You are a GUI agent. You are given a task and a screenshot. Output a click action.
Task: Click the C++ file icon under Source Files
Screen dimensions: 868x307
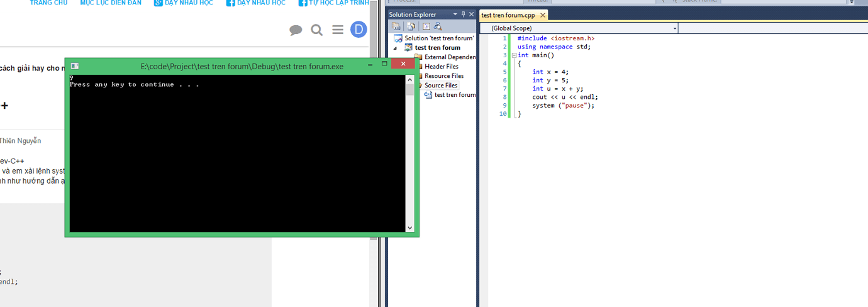pos(428,95)
